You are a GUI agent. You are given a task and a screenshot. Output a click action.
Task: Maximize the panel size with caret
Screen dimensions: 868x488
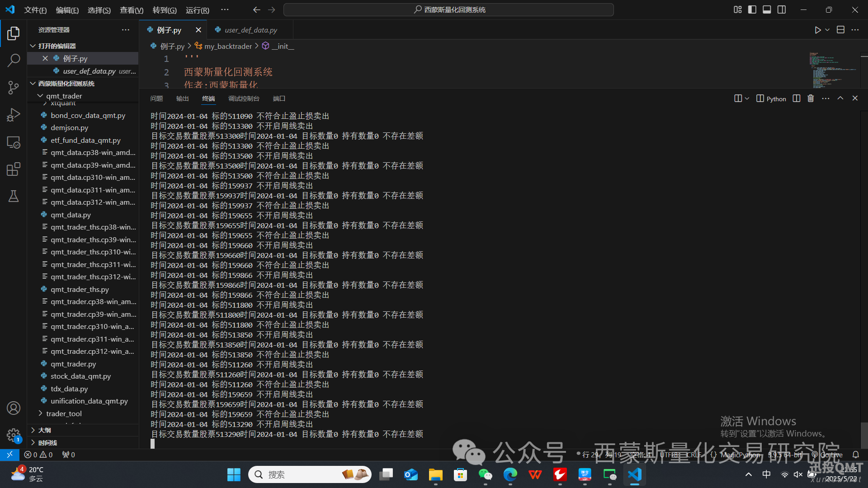(x=840, y=99)
